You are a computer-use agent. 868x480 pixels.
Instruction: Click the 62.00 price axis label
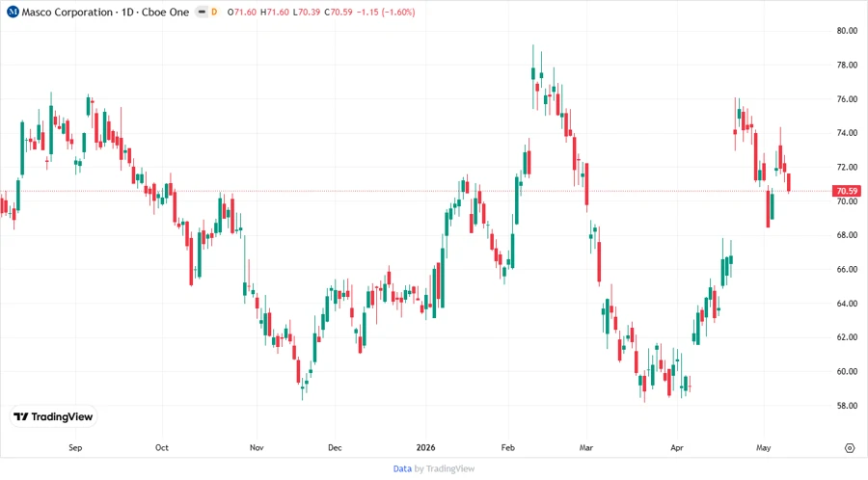[847, 337]
